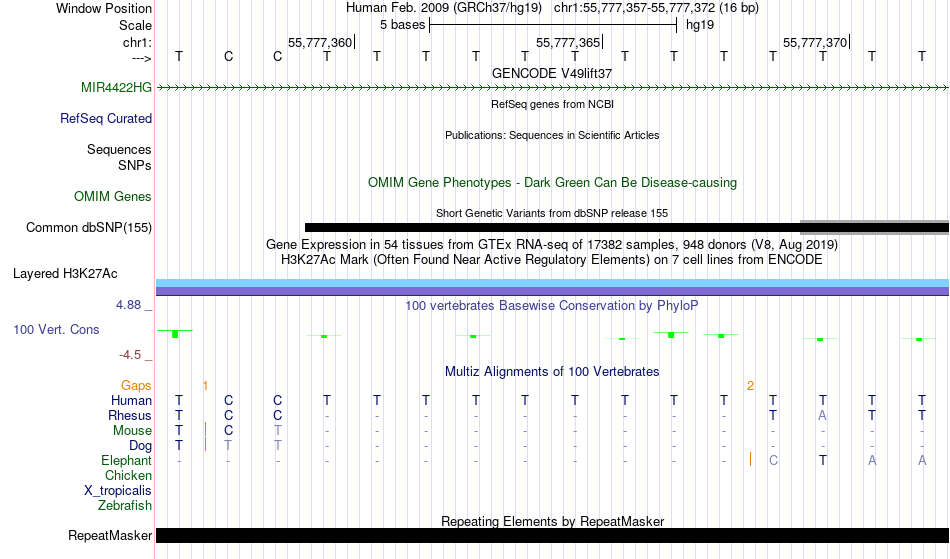Click the gray dbSNP variant bar
The height and width of the screenshot is (559, 950).
pyautogui.click(x=874, y=227)
